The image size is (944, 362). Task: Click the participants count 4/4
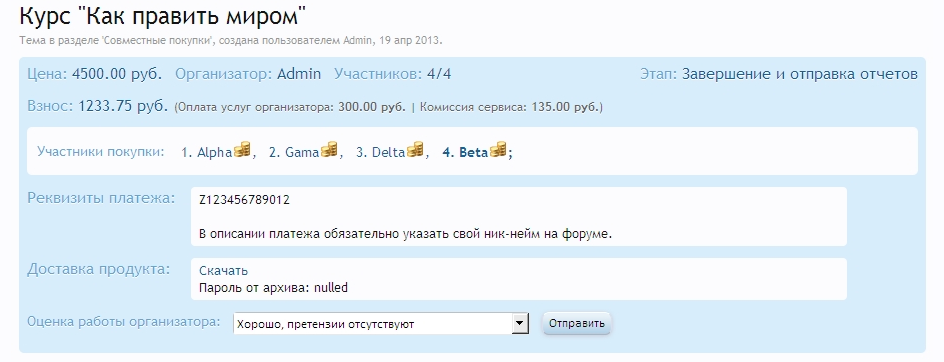pyautogui.click(x=439, y=74)
